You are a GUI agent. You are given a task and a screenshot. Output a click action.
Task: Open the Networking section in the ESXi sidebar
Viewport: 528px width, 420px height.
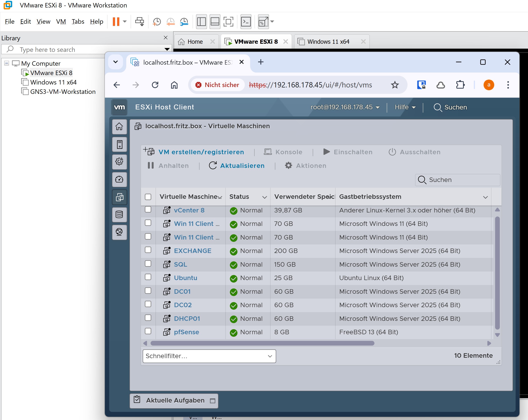click(119, 232)
